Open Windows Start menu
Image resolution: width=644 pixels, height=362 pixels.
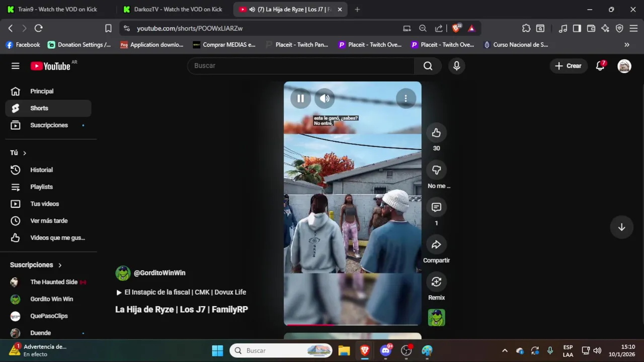click(x=217, y=350)
